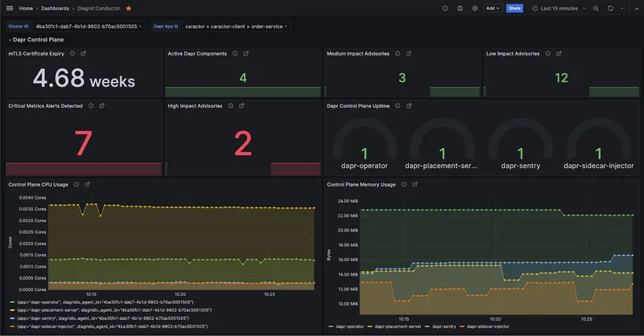The width and height of the screenshot is (644, 336).
Task: Navigate to Dashboards breadcrumb
Action: point(56,8)
